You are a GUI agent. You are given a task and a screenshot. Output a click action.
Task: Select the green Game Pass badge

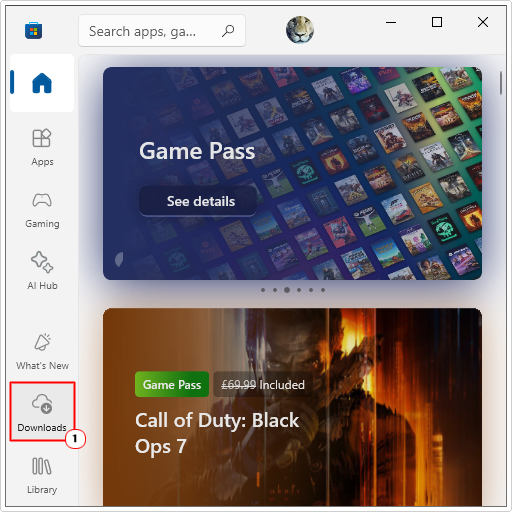pyautogui.click(x=172, y=384)
